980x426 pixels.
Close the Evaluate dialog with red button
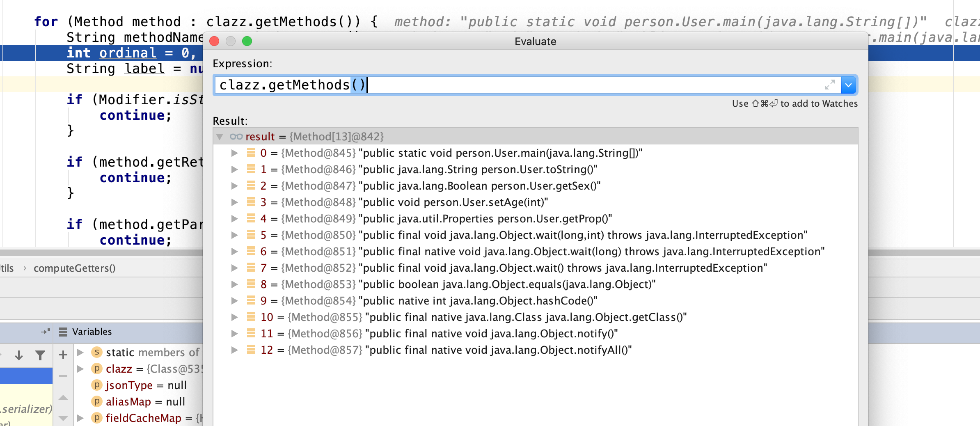pyautogui.click(x=214, y=41)
